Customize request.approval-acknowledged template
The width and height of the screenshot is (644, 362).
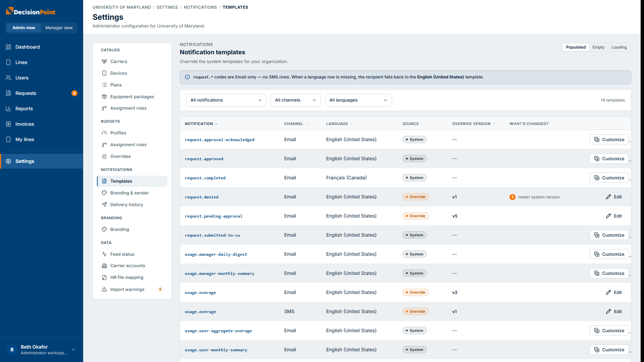pos(609,140)
